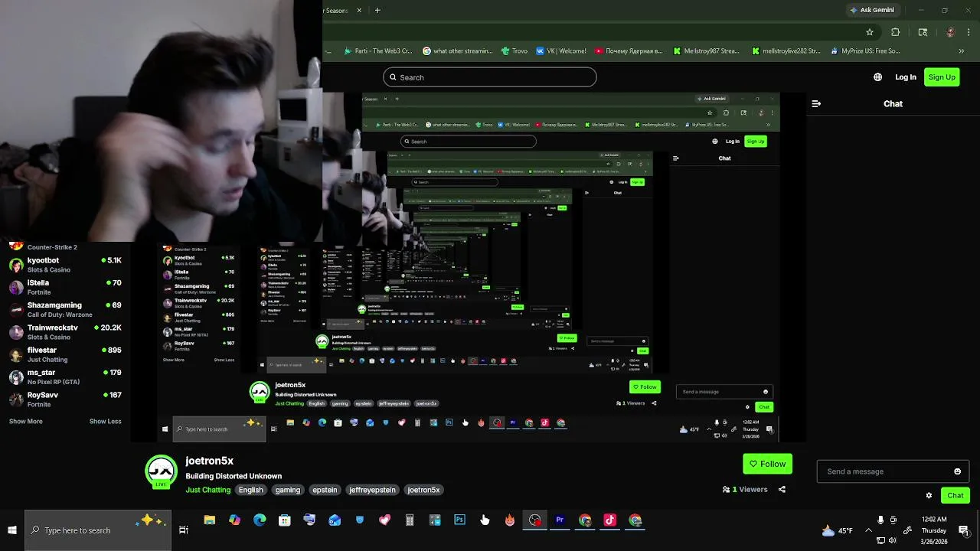Click the microphone icon in system tray
Image resolution: width=980 pixels, height=551 pixels.
click(x=880, y=520)
